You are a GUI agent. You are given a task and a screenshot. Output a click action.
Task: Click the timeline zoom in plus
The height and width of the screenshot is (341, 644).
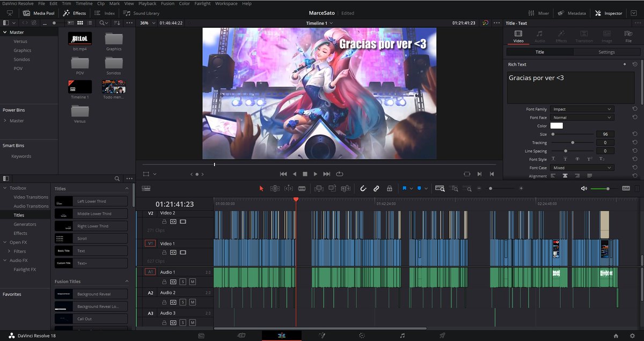(521, 188)
